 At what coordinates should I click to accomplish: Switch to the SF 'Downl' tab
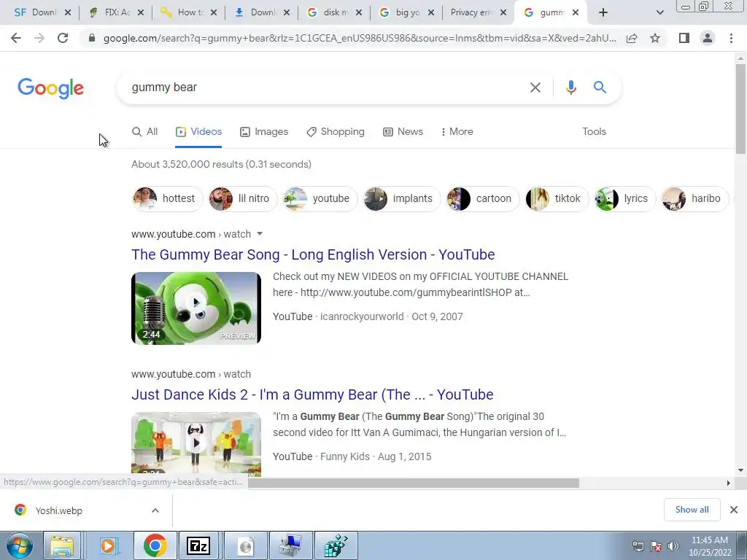point(43,12)
